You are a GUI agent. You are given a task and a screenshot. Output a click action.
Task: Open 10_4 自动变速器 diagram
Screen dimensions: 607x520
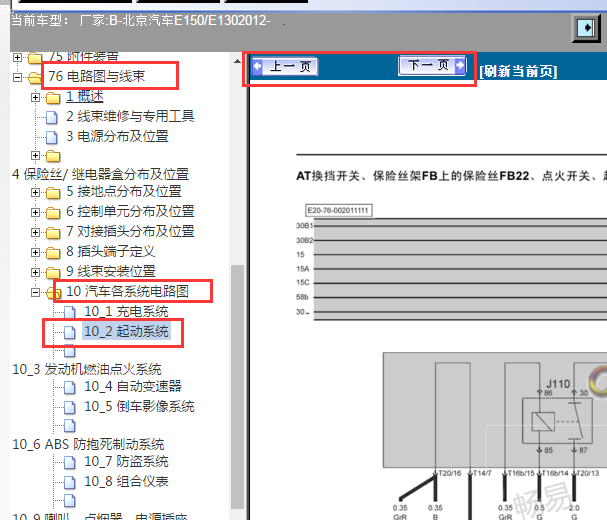pyautogui.click(x=133, y=386)
